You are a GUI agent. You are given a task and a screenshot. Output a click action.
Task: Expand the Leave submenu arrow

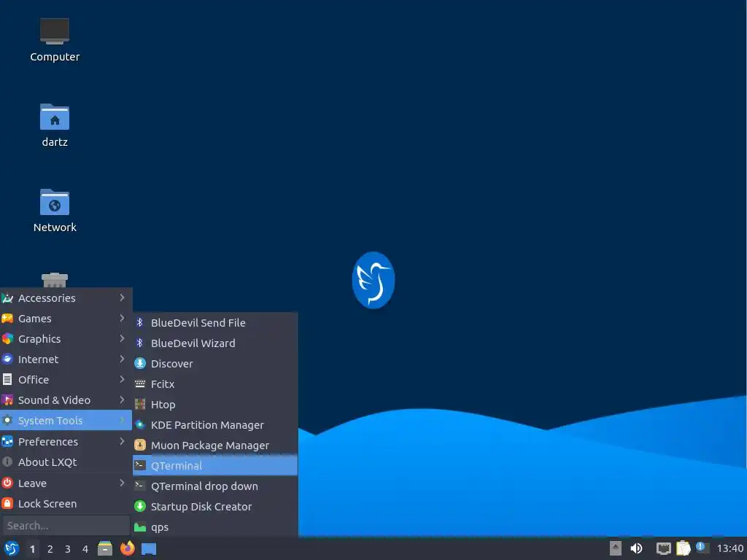[122, 483]
